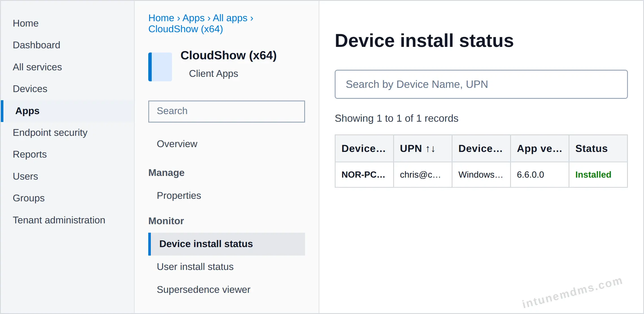Open Tenant administration
Screen dimensions: 644x314
click(59, 220)
